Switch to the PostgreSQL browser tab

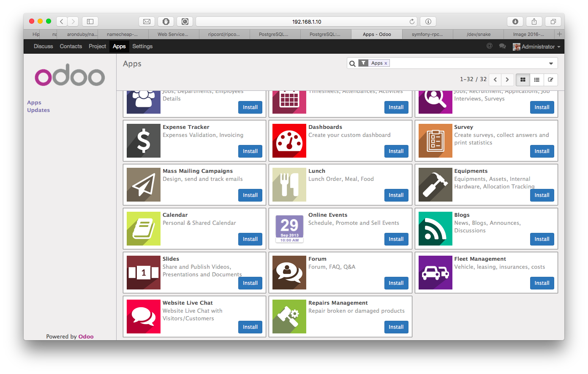coord(274,34)
